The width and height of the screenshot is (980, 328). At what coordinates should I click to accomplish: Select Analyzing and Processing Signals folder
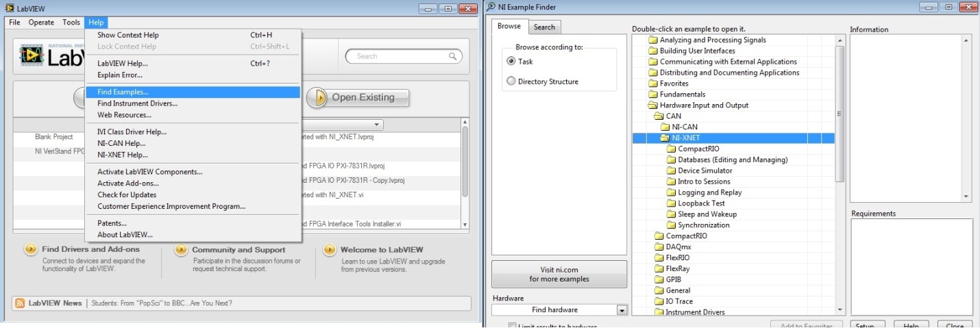pos(707,40)
